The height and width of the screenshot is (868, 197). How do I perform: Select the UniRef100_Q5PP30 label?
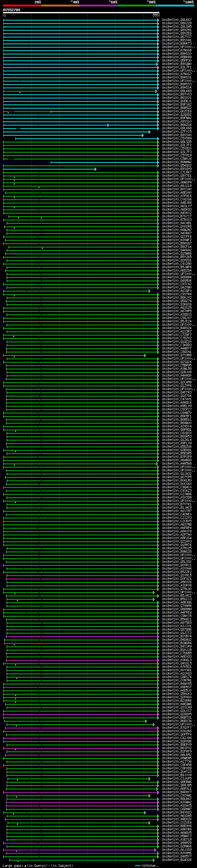177,61
